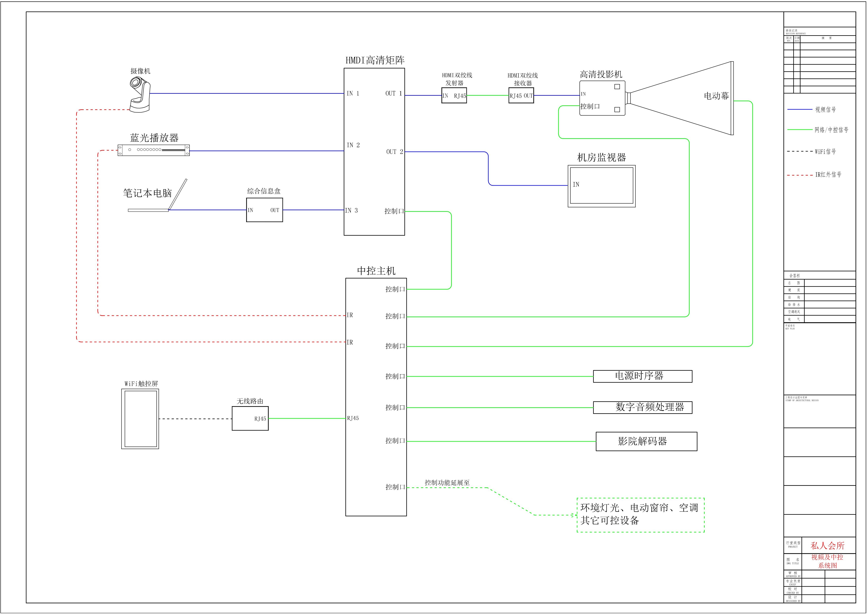868x614 pixels.
Task: Click the red dashed IR红外信号 legend line
Action: click(800, 175)
